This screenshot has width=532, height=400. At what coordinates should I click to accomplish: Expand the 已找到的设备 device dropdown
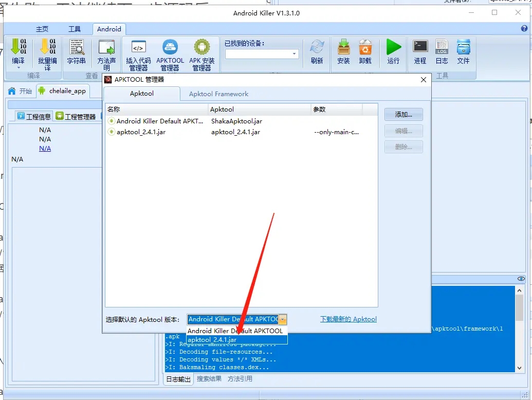[295, 54]
